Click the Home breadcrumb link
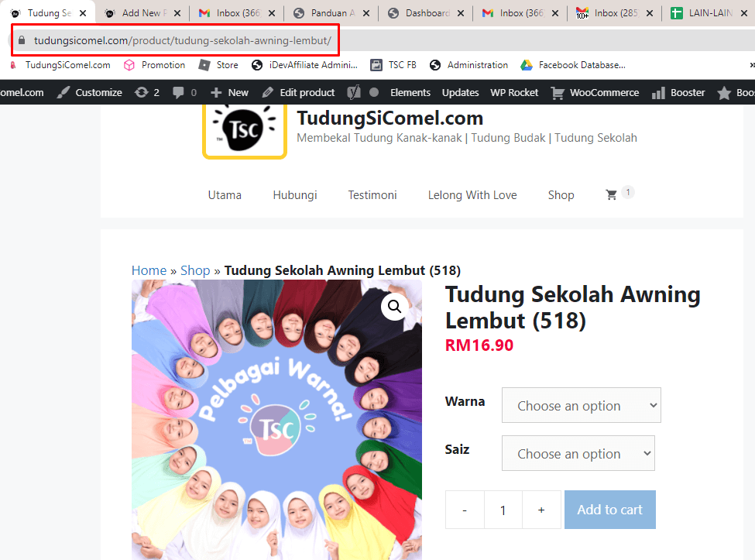Screen dimensions: 755x560 coord(149,270)
